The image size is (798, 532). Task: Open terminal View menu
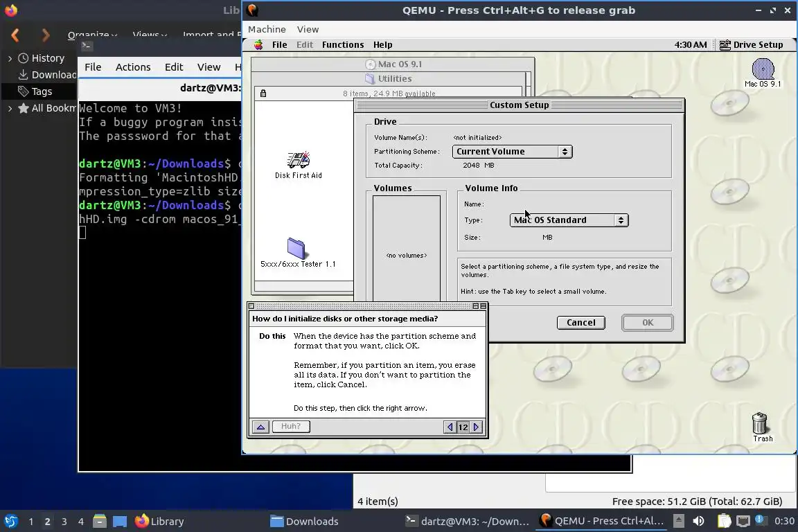coord(209,67)
